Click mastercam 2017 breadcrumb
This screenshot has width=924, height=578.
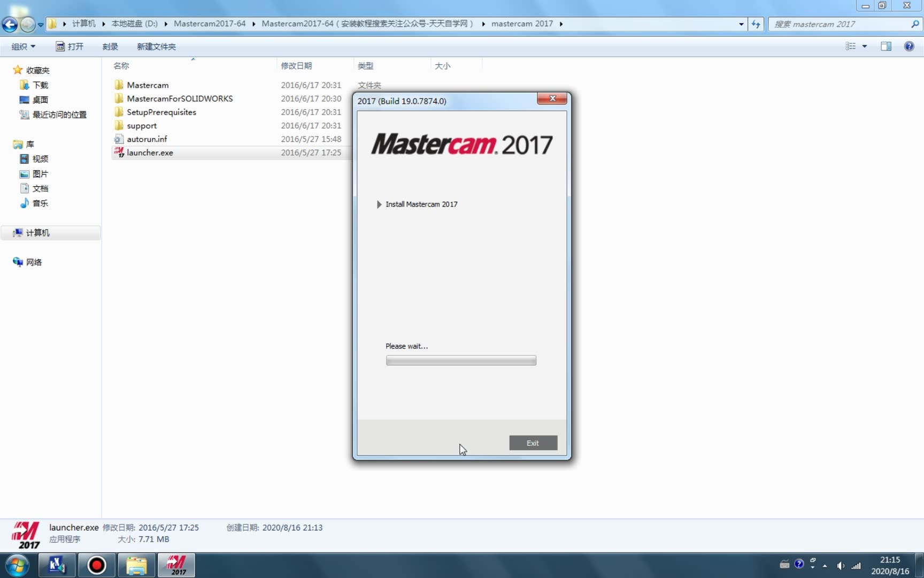pyautogui.click(x=522, y=24)
